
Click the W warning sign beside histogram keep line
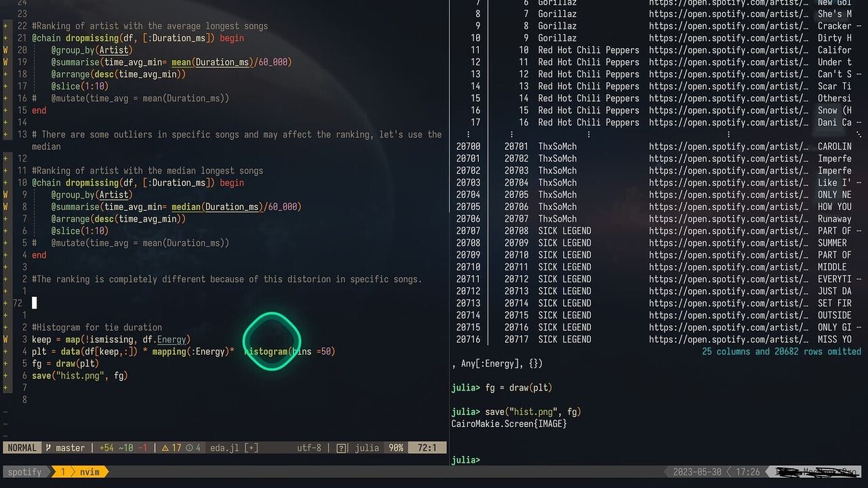(x=6, y=340)
